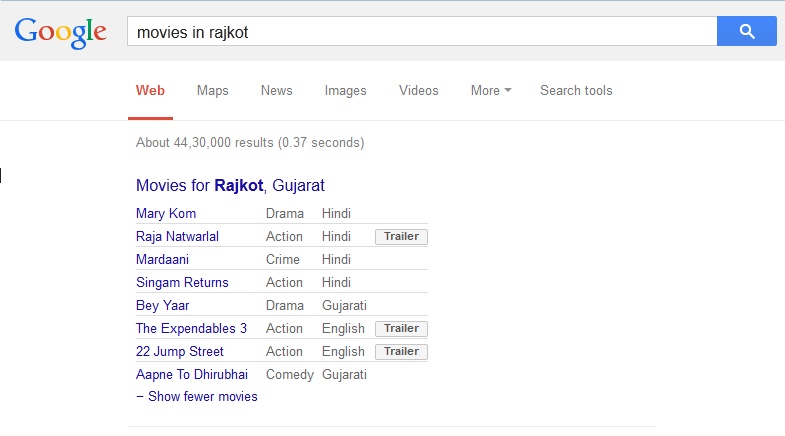Collapse list with 'Show fewer movies'
This screenshot has height=436, width=785.
click(197, 397)
